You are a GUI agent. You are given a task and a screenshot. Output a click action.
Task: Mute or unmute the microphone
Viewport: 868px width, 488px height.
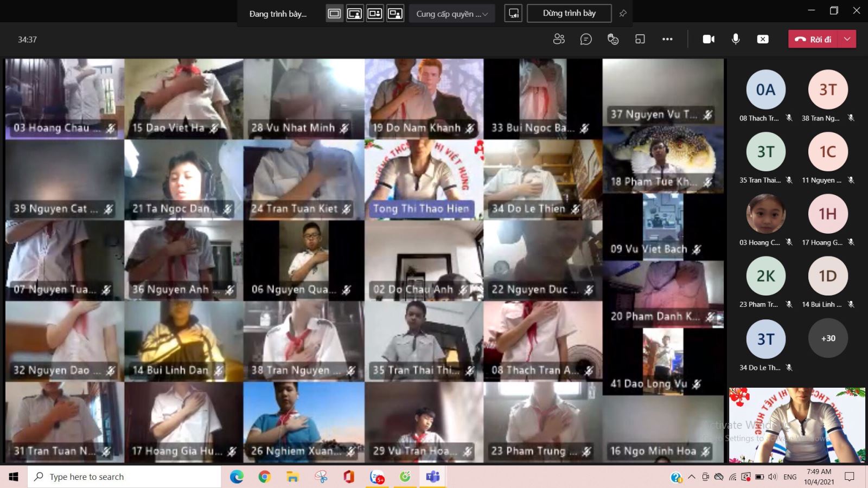pos(736,39)
